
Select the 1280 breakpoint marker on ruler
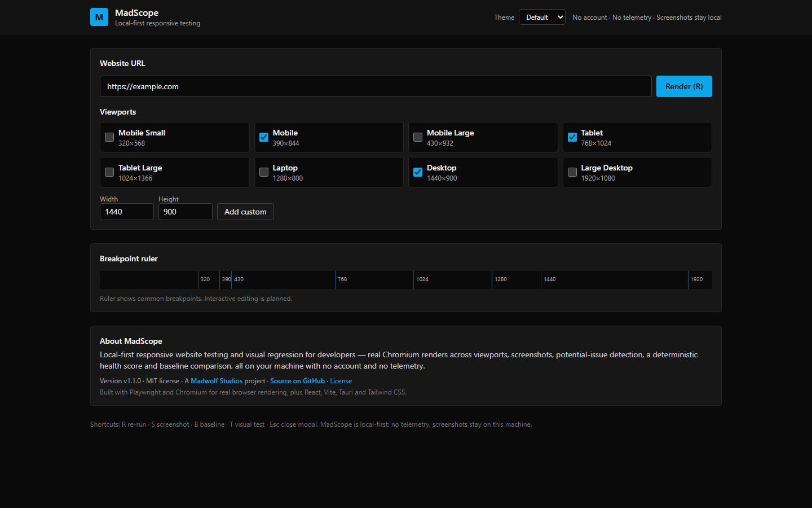click(500, 279)
